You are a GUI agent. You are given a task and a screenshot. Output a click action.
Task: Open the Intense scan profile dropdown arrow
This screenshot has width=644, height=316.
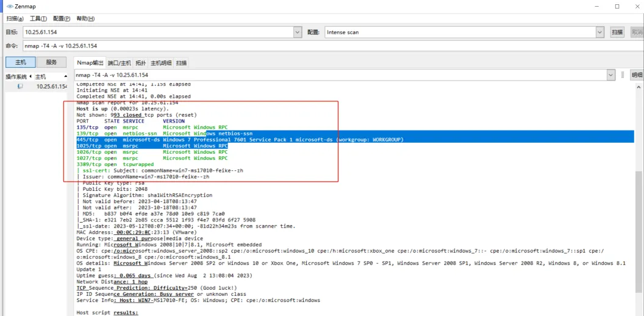click(599, 32)
